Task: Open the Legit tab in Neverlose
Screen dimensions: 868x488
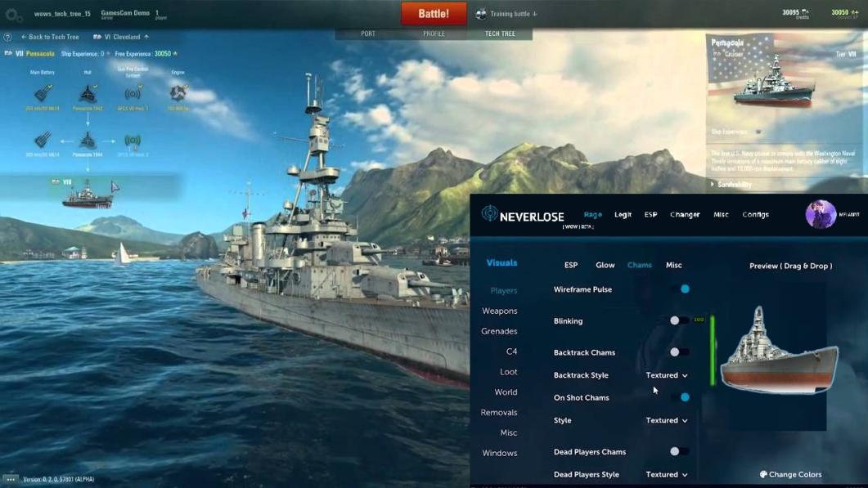Action: click(623, 215)
